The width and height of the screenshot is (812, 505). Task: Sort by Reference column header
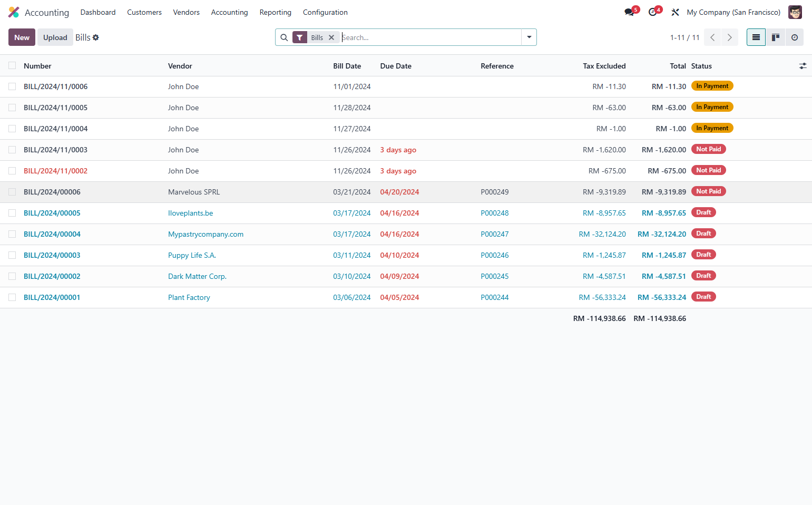coord(497,66)
